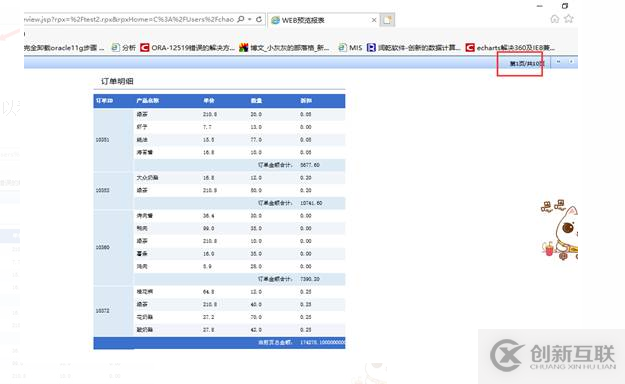Select the WEB预览报表 browser tab
This screenshot has height=384, width=625.
323,20
